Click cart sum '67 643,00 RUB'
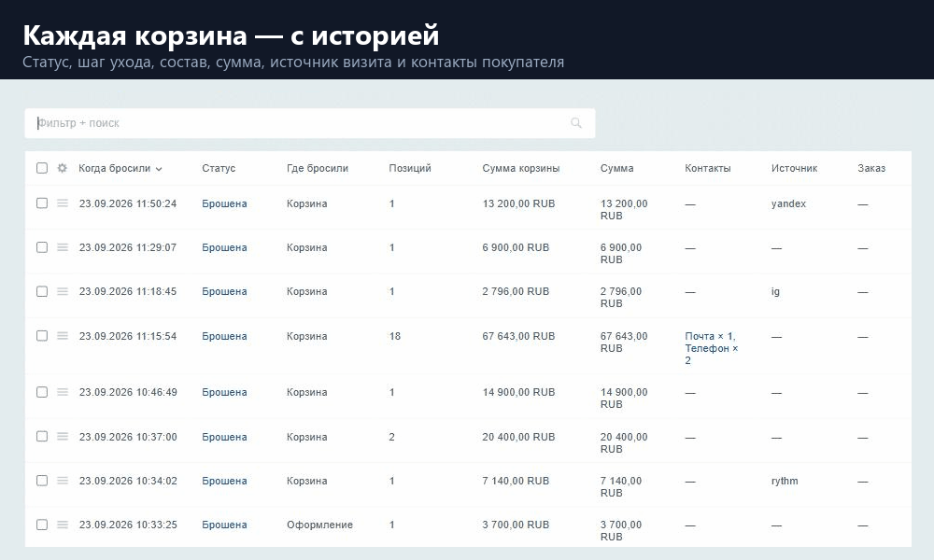This screenshot has width=934, height=560. coord(518,336)
